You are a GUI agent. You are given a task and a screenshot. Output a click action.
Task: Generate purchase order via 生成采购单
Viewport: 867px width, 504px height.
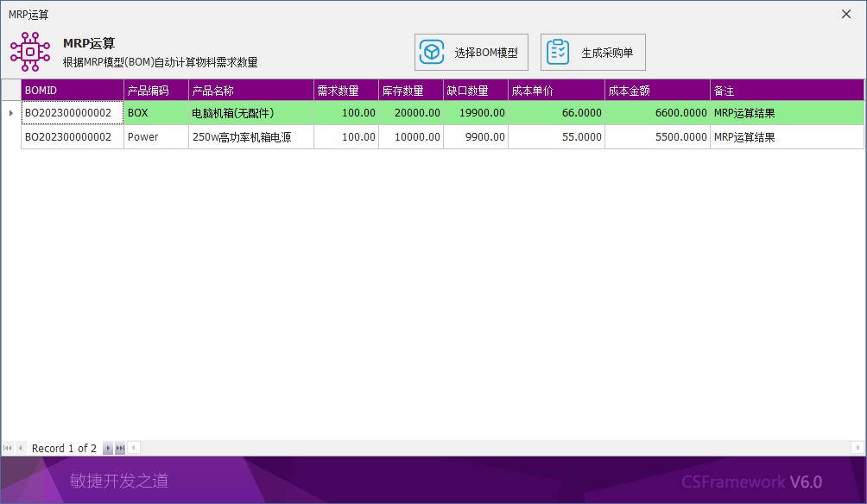click(x=592, y=53)
